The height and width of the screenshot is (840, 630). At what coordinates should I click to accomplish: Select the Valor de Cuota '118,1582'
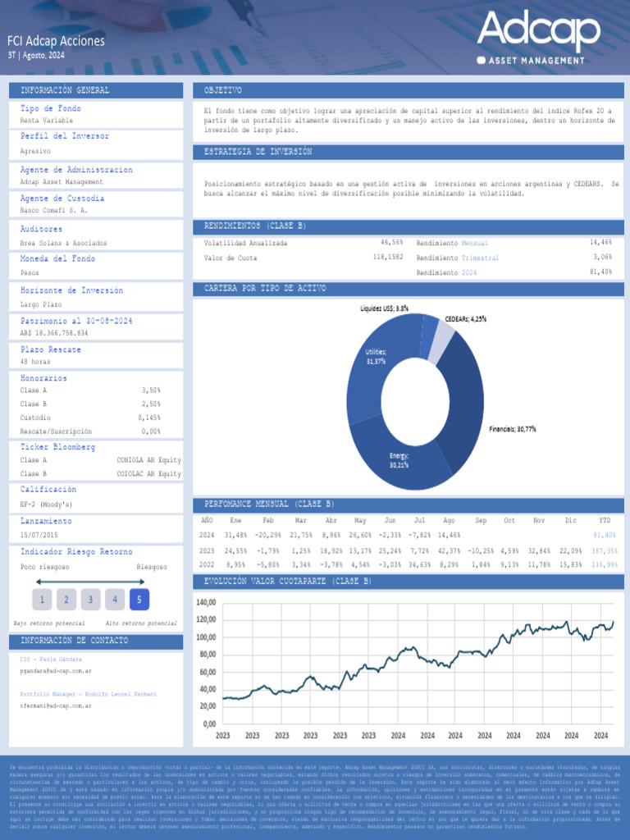point(388,257)
